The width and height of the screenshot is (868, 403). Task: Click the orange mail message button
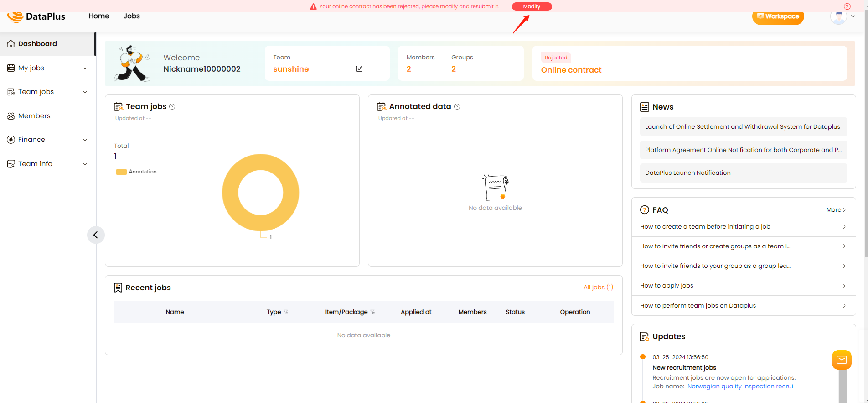pos(842,360)
